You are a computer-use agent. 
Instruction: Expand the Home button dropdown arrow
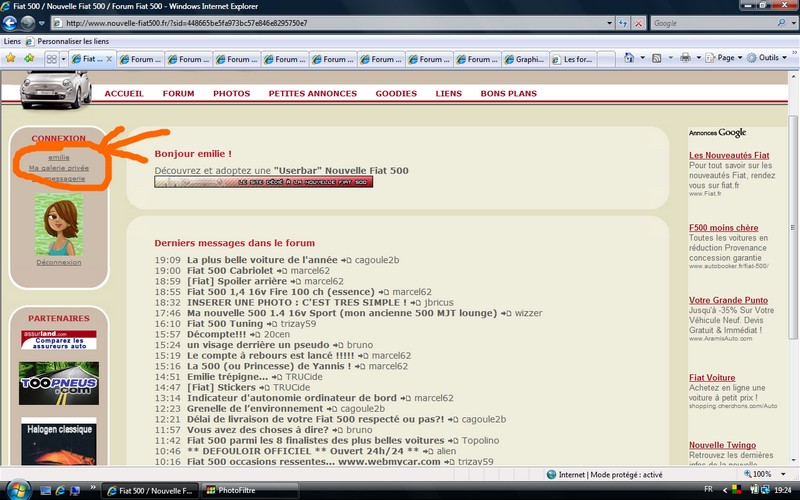(x=642, y=58)
